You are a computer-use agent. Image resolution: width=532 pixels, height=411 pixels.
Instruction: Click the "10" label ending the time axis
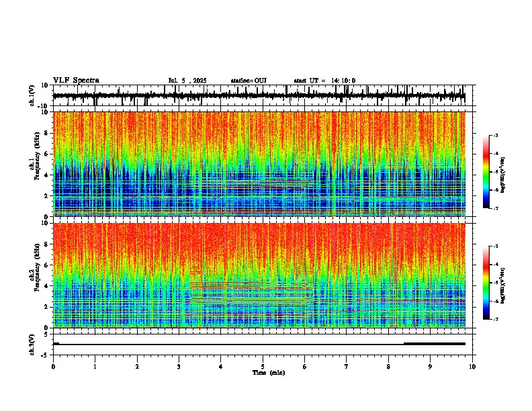472,367
